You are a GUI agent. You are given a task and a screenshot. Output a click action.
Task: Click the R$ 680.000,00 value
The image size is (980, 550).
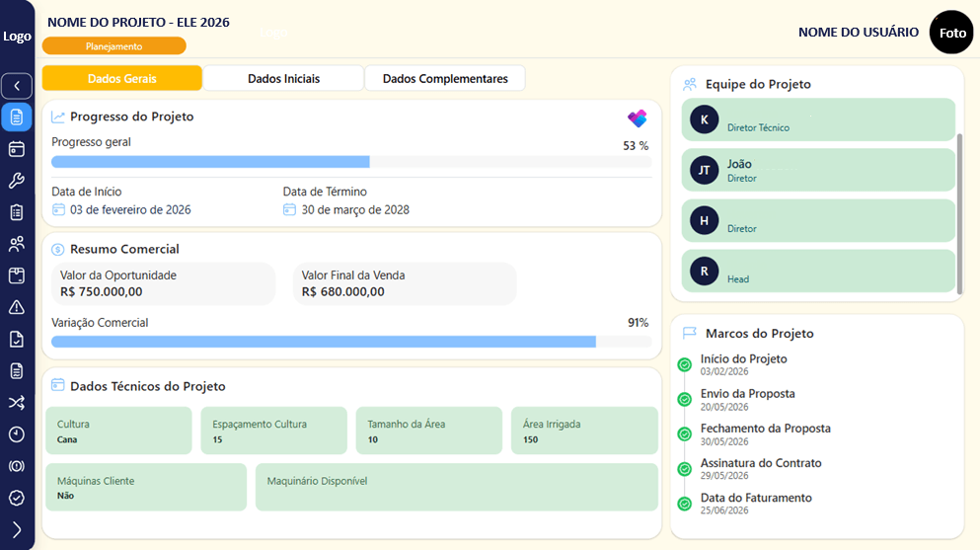point(343,292)
